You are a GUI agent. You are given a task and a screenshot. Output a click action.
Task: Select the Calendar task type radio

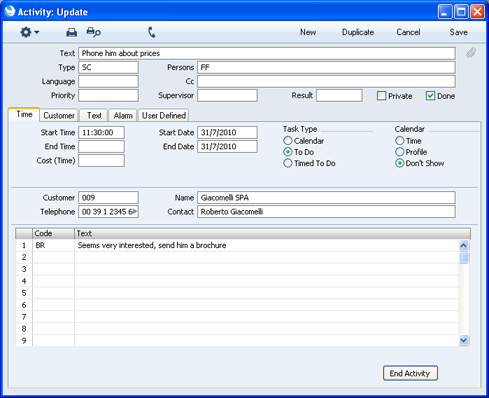coord(288,141)
